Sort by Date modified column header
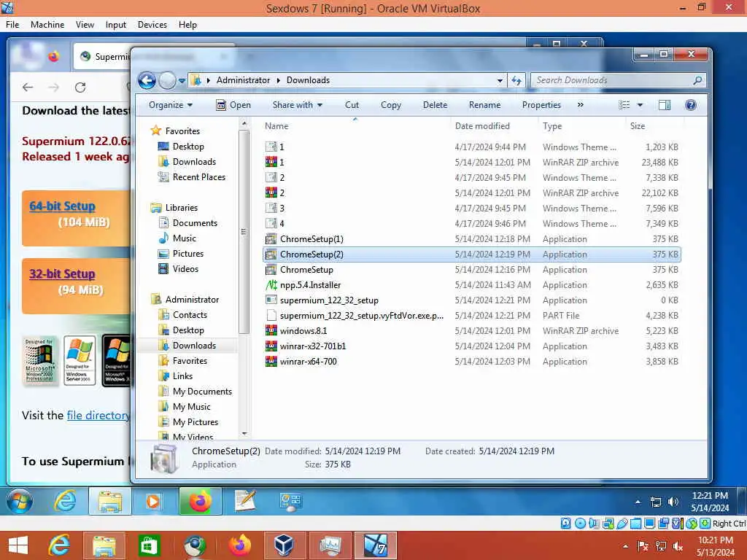The width and height of the screenshot is (747, 560). point(482,126)
